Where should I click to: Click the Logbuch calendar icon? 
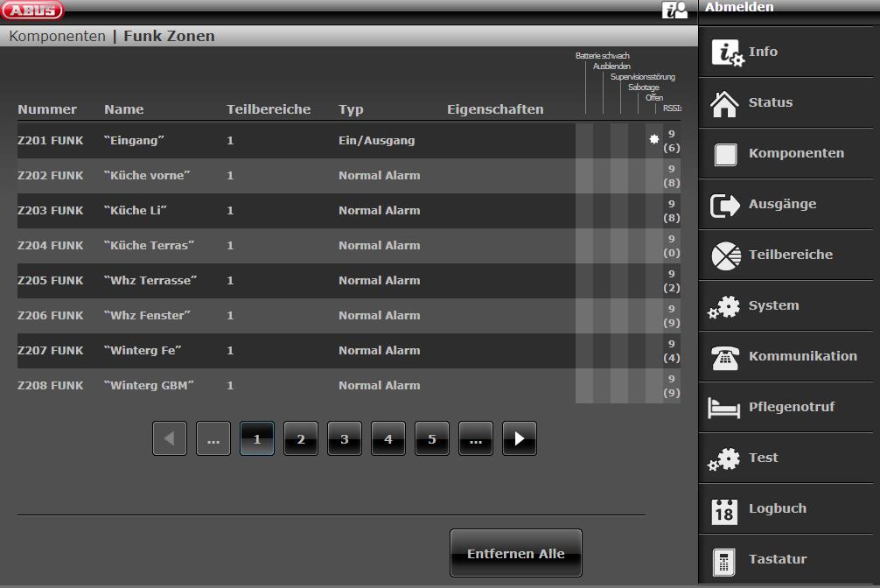[x=725, y=509]
